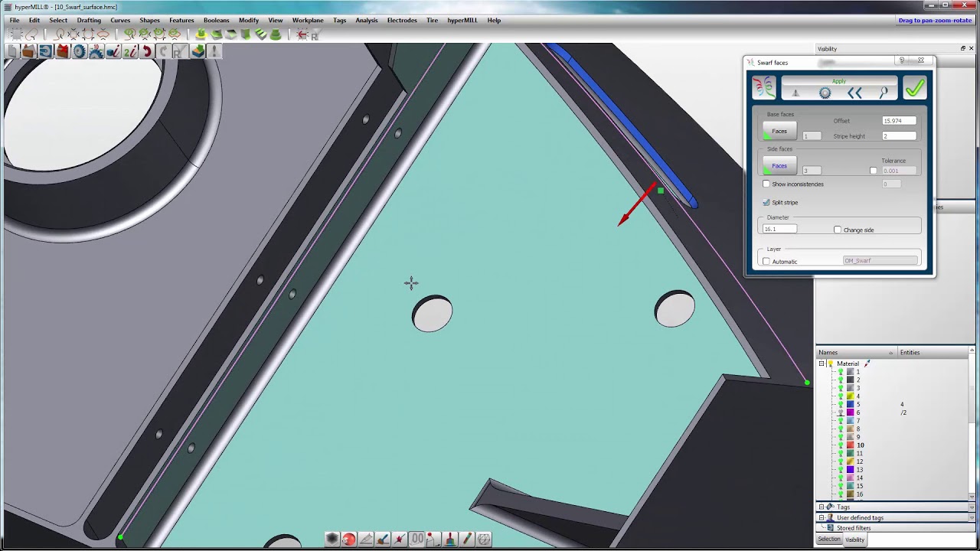
Task: Click the red swatch of material 10
Action: (x=850, y=445)
